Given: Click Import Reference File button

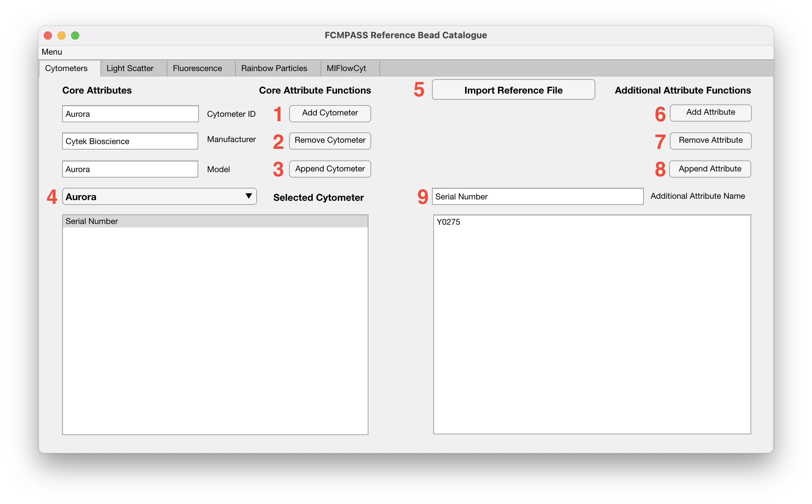Looking at the screenshot, I should [513, 90].
